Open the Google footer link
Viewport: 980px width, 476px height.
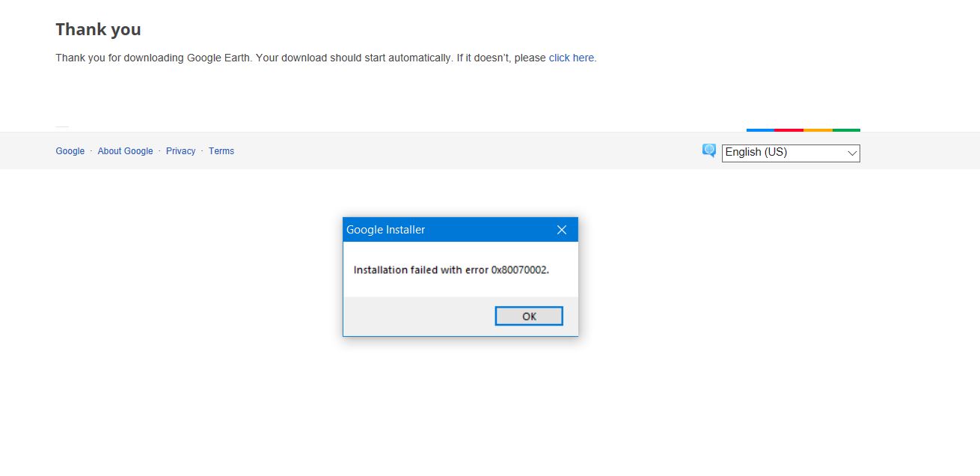[x=70, y=151]
